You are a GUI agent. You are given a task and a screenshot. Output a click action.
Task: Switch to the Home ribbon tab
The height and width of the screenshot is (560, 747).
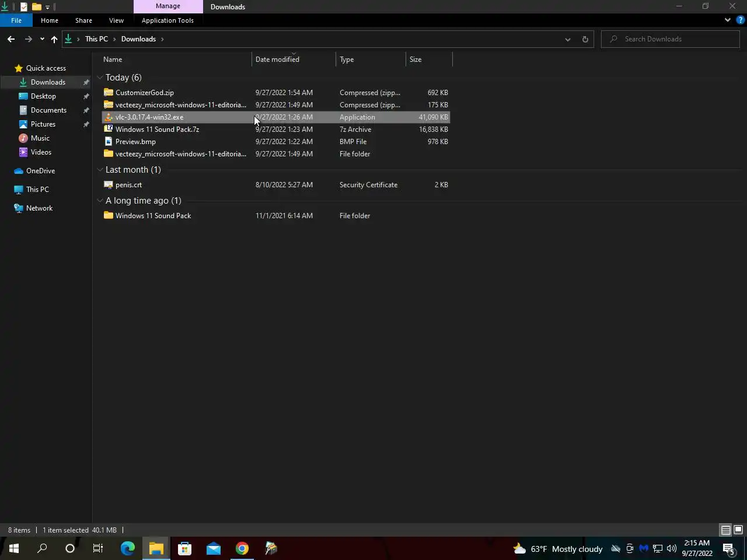pos(50,20)
